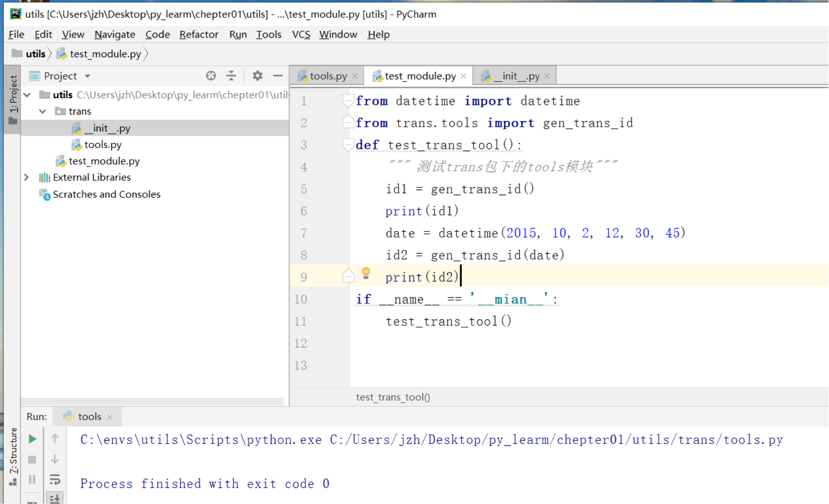Click the PyCharm logo in the title bar

pos(15,14)
